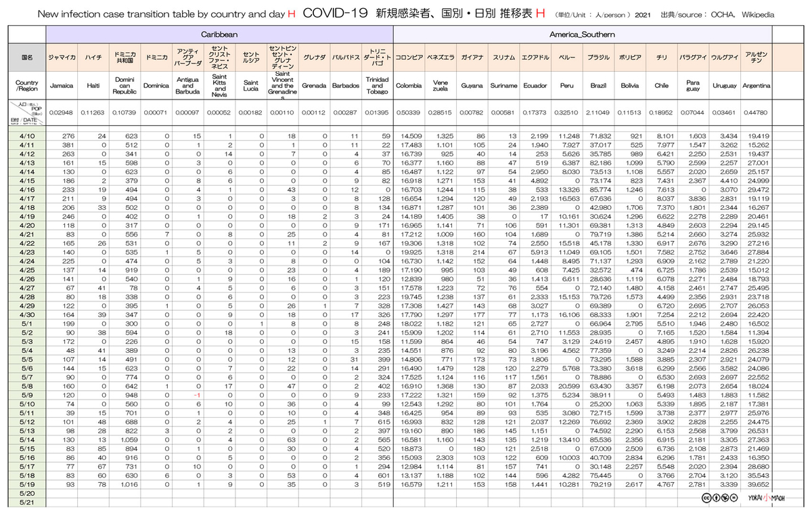812x512 pixels.
Task: Click the 'Guyana' English column header
Action: (x=472, y=86)
